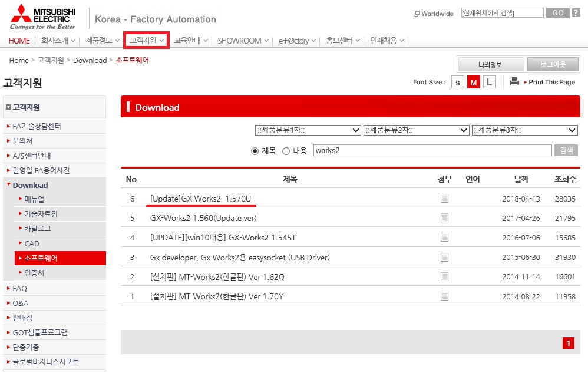This screenshot has width=588, height=376.
Task: Click Home in the breadcrumb
Action: point(19,61)
